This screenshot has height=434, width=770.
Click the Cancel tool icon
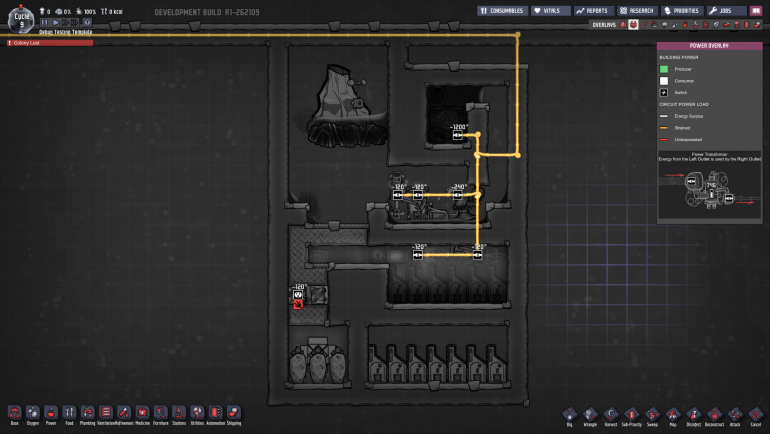[x=755, y=412]
